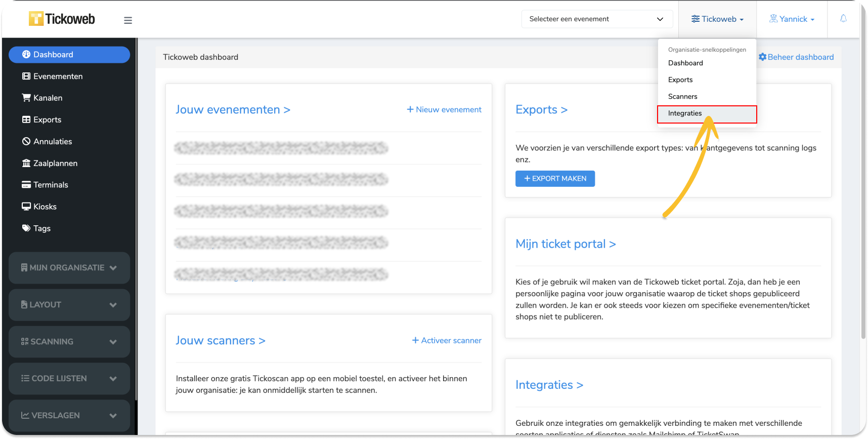Toggle the hamburger sidebar menu
The width and height of the screenshot is (868, 439).
[x=128, y=20]
